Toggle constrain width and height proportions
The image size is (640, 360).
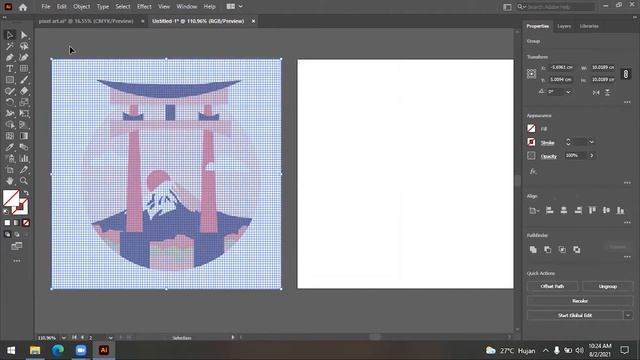[626, 74]
